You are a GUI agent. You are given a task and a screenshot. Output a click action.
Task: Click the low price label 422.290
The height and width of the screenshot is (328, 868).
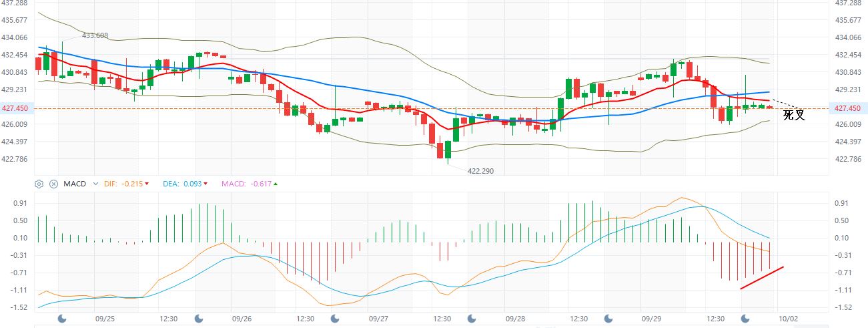(x=480, y=171)
